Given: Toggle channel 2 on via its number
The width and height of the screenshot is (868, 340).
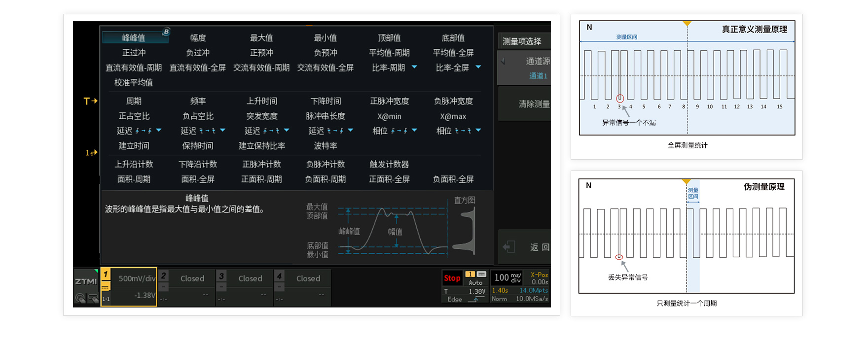Looking at the screenshot, I should coord(164,276).
